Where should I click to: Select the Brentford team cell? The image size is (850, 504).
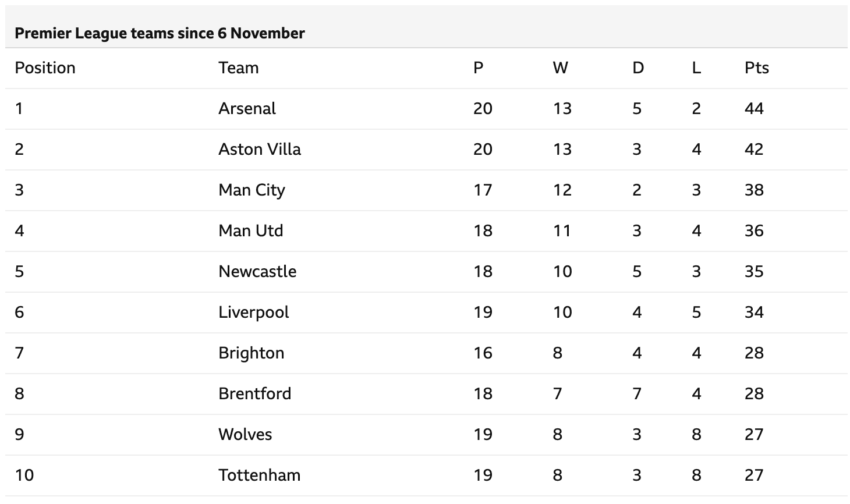click(x=254, y=394)
